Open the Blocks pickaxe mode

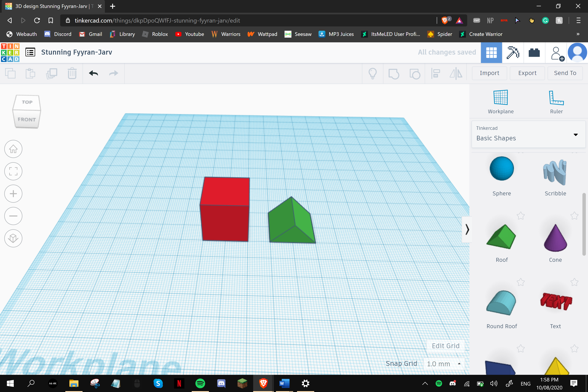(513, 52)
